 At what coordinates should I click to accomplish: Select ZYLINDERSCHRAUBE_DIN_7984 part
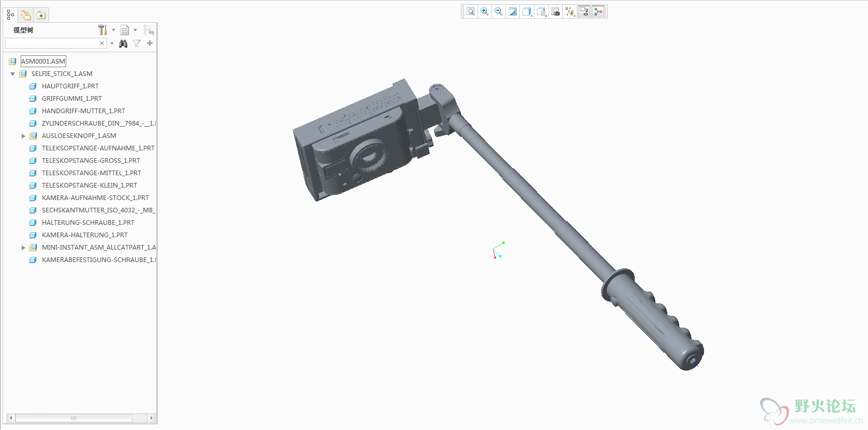click(x=98, y=124)
